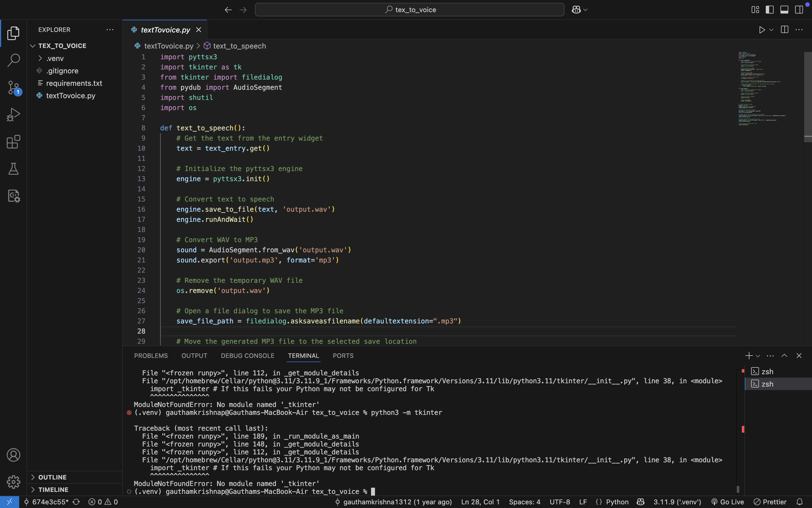This screenshot has height=508, width=812.
Task: Open the Extensions view
Action: 14,141
